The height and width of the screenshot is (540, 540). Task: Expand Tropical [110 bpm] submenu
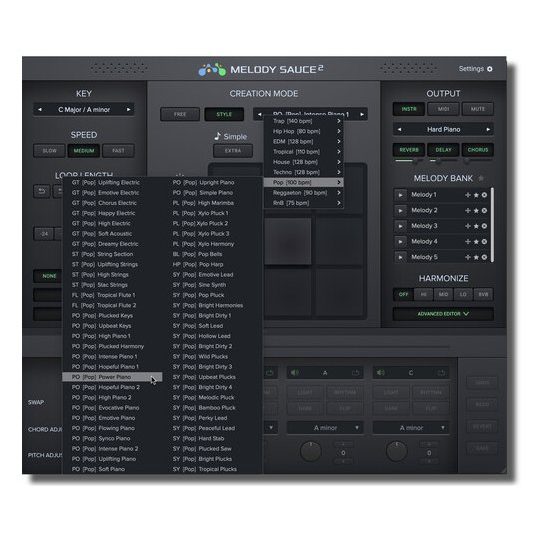pos(303,152)
